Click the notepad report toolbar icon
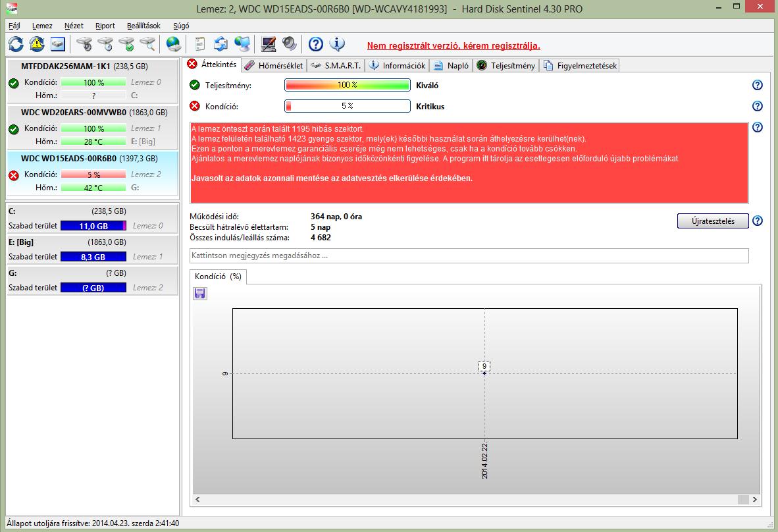This screenshot has height=532, width=778. [199, 44]
